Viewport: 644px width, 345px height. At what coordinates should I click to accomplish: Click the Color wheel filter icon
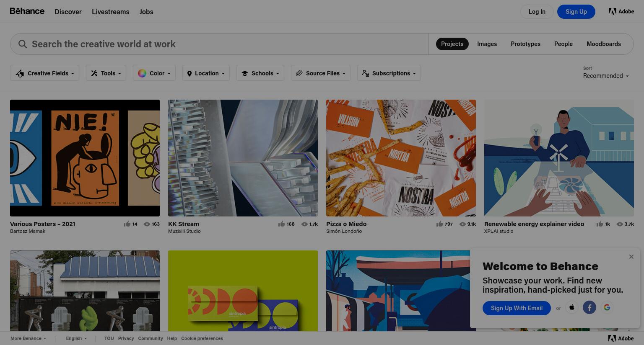pyautogui.click(x=142, y=73)
